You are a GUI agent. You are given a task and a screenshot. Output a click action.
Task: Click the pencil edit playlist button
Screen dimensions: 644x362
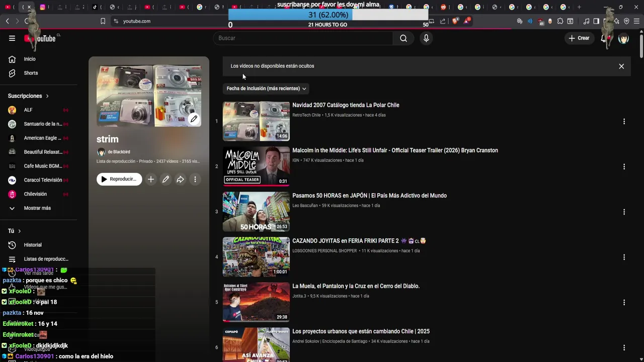[x=166, y=179]
